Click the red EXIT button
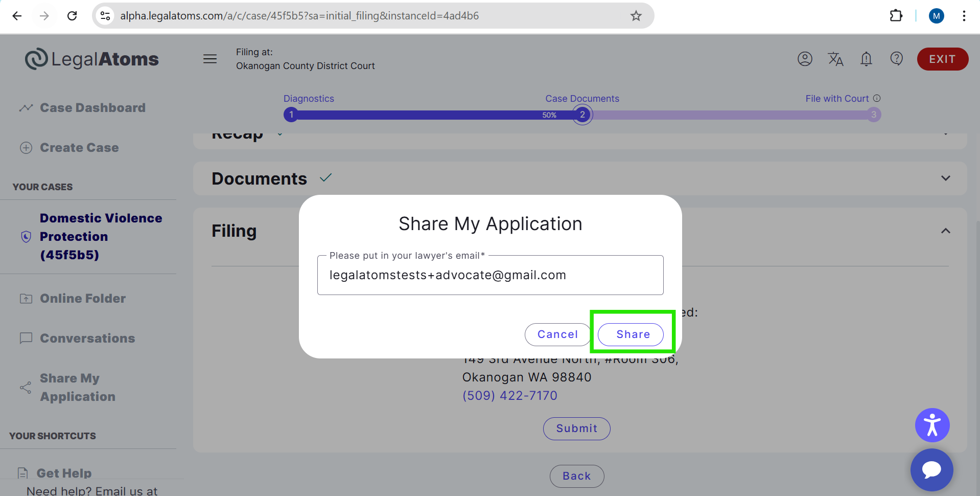Image resolution: width=980 pixels, height=496 pixels. [942, 59]
